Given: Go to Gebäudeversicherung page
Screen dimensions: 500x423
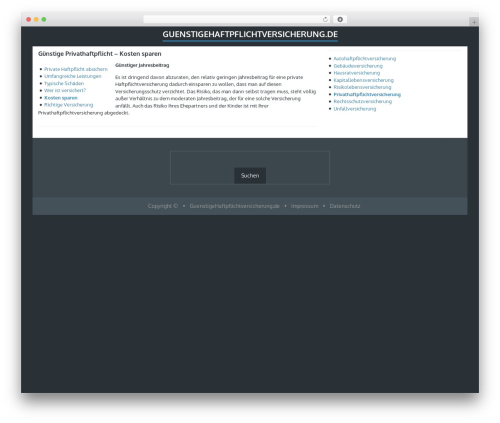Looking at the screenshot, I should pos(358,66).
